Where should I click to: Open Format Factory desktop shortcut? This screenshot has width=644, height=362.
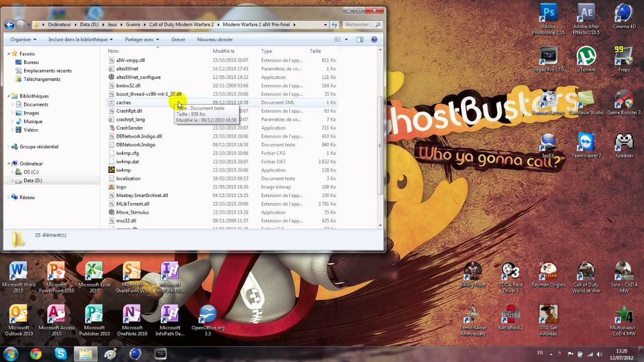point(548,103)
